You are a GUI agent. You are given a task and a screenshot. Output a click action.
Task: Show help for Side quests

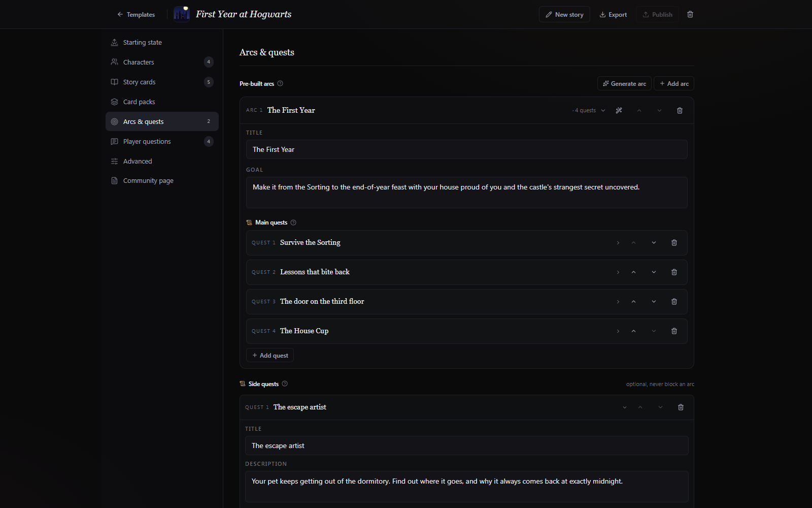pos(285,384)
